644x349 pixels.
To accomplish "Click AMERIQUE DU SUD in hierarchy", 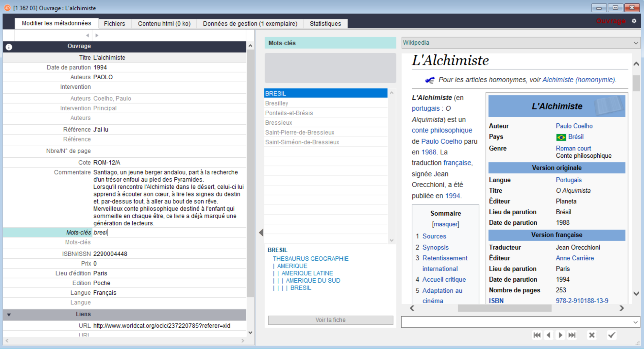I will click(x=313, y=281).
